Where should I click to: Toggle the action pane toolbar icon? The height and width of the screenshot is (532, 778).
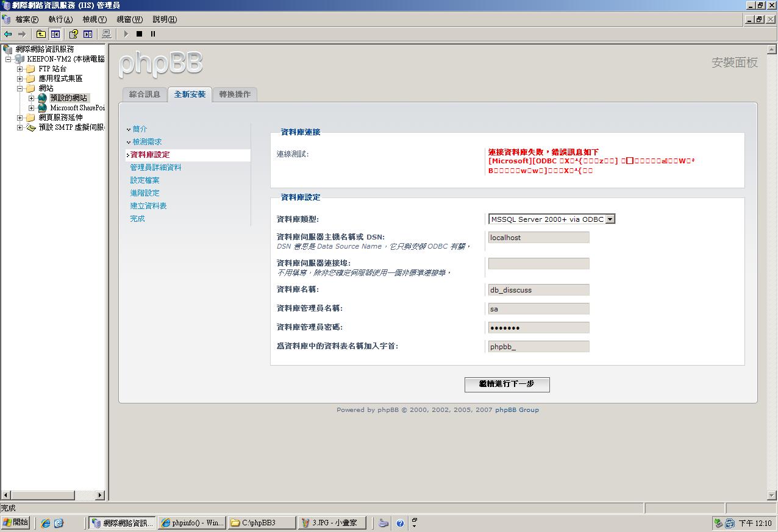tap(88, 34)
